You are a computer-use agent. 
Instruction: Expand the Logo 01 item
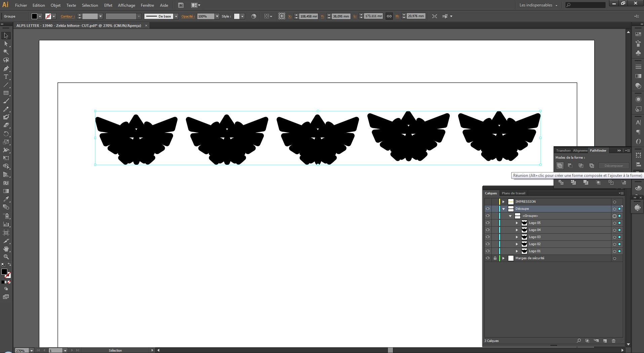(x=517, y=251)
